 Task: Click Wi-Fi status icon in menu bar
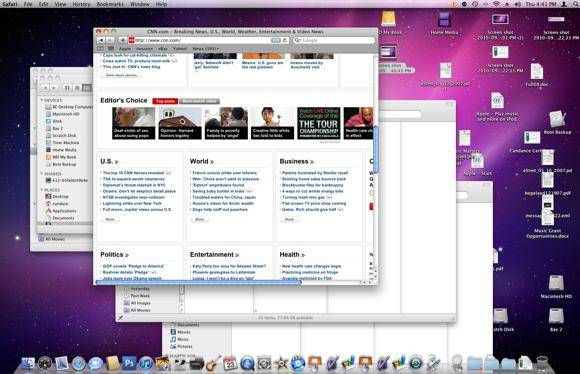coord(496,4)
